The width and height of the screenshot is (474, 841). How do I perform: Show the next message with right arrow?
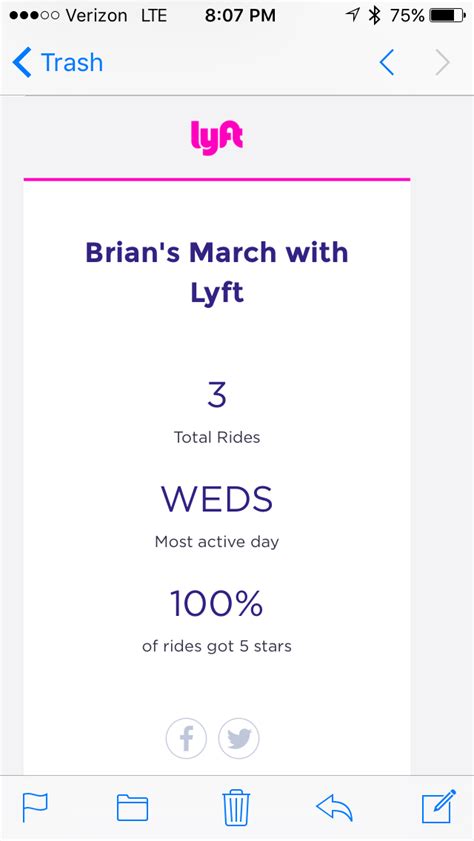(x=443, y=63)
